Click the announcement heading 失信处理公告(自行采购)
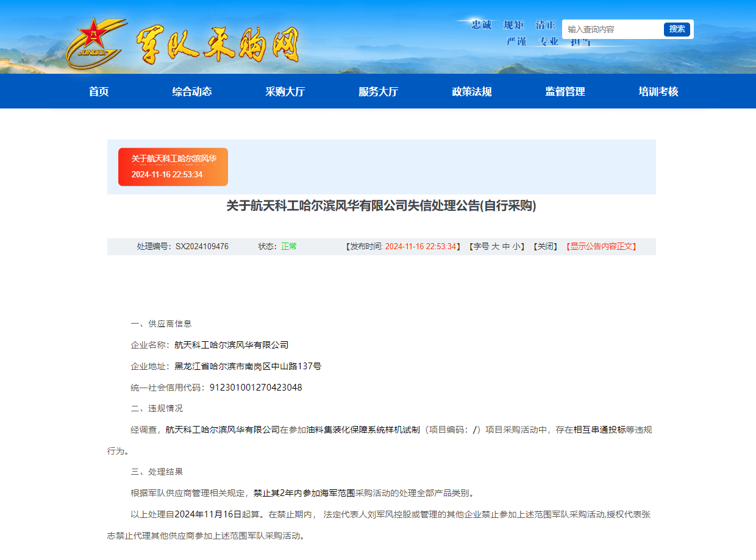Screen dimensions: 756x560 click(x=381, y=206)
